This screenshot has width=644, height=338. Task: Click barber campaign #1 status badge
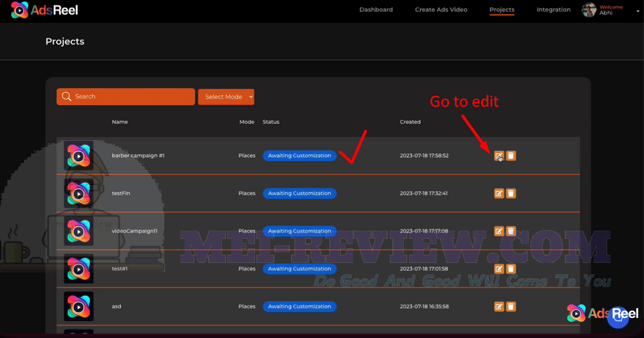[299, 156]
